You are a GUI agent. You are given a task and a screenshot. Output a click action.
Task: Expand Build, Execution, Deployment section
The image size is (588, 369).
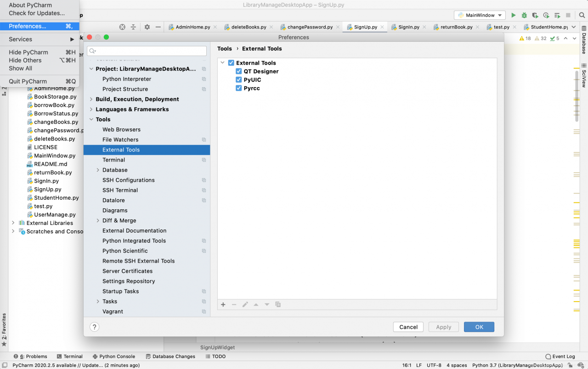click(x=91, y=99)
